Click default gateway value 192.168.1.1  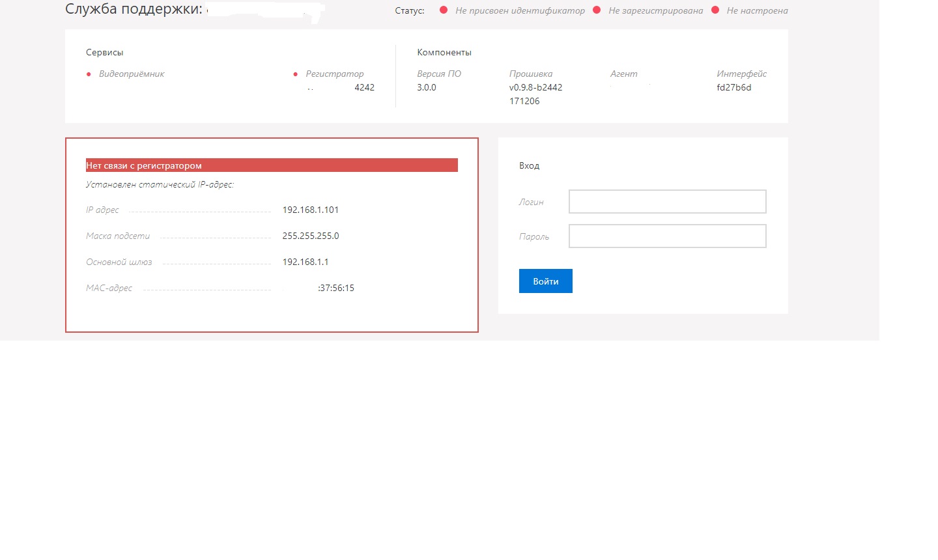[305, 262]
